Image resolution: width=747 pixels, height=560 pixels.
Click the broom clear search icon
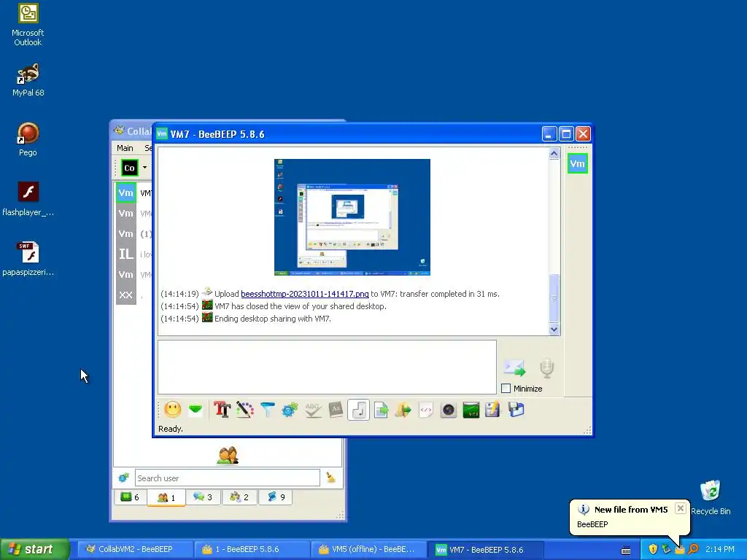(x=330, y=478)
